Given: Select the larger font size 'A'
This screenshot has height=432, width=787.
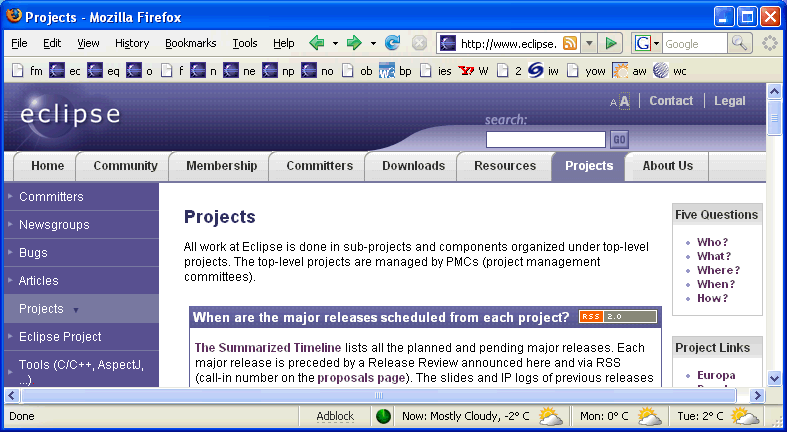Looking at the screenshot, I should pos(624,101).
